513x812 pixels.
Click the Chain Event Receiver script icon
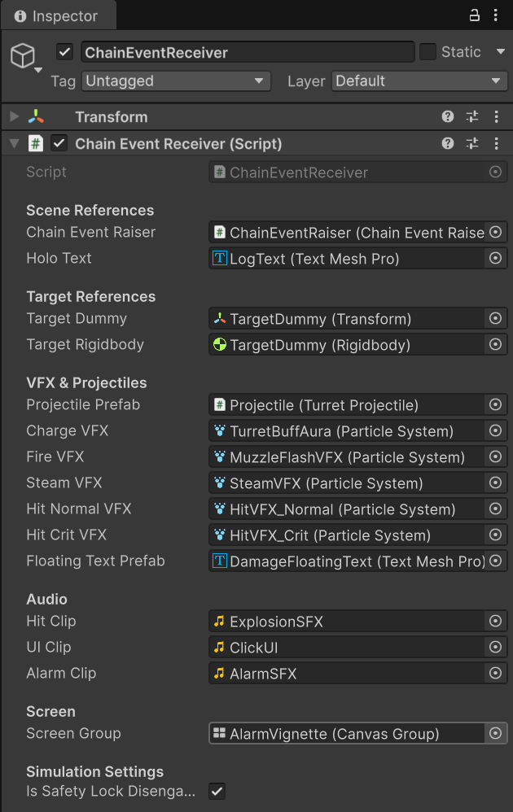coord(37,143)
